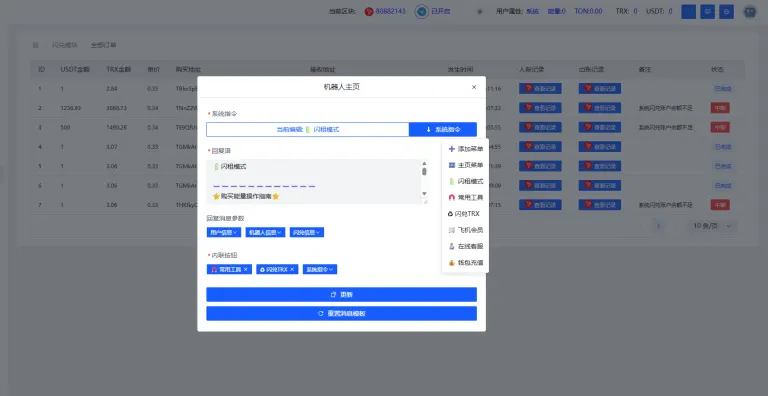Click the 能量:0 value in the header
This screenshot has width=768, height=396.
click(556, 11)
